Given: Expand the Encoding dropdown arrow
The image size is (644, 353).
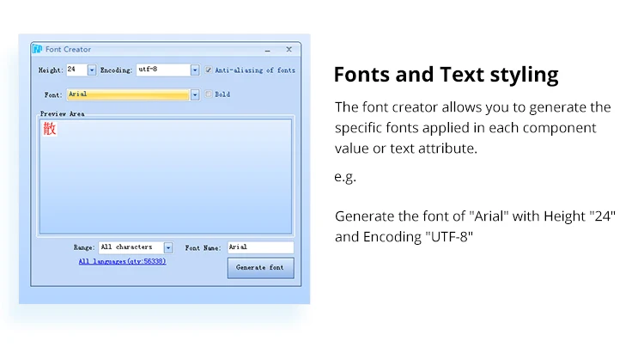Looking at the screenshot, I should tap(195, 70).
